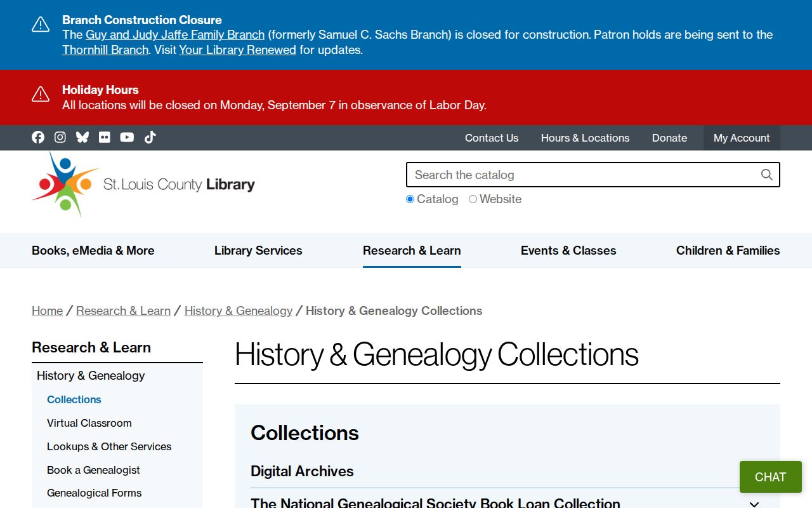This screenshot has width=812, height=508.
Task: Open the Children & Families menu
Action: (x=728, y=250)
